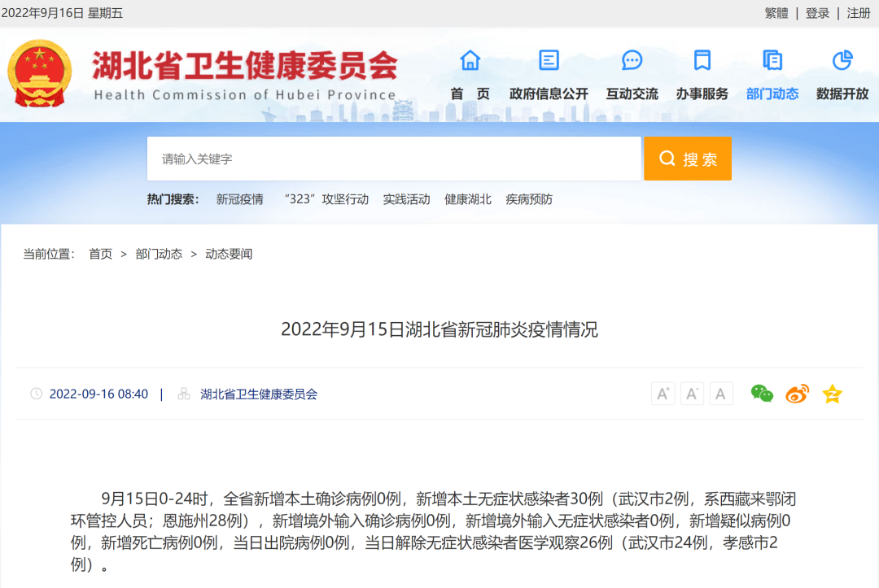Click source 湖北省卫生健康委员会 under title
Image resolution: width=879 pixels, height=588 pixels.
pos(259,394)
